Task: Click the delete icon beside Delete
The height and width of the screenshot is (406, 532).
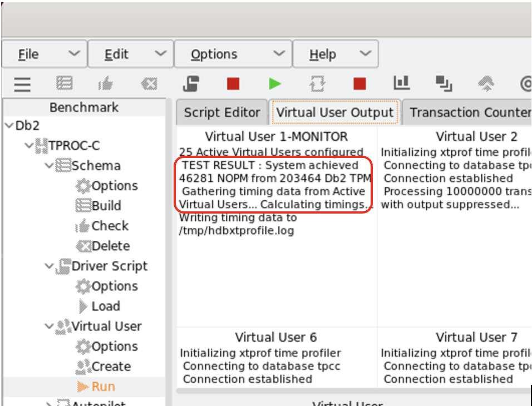Action: [x=83, y=246]
